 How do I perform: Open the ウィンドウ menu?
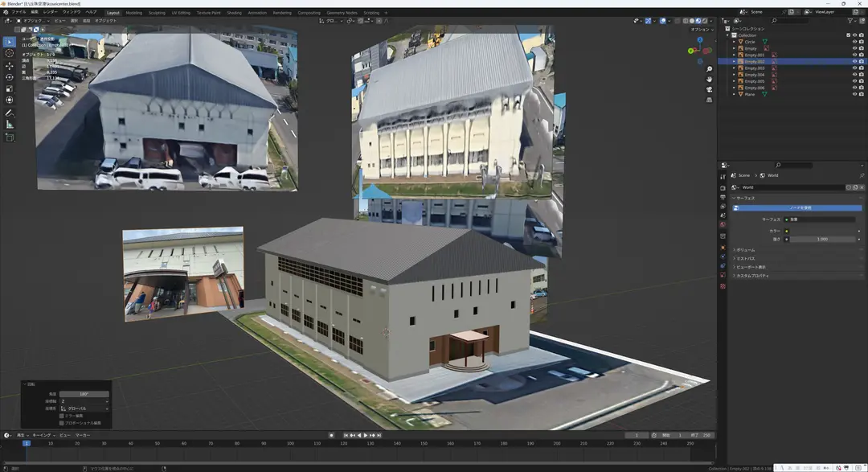pyautogui.click(x=72, y=12)
